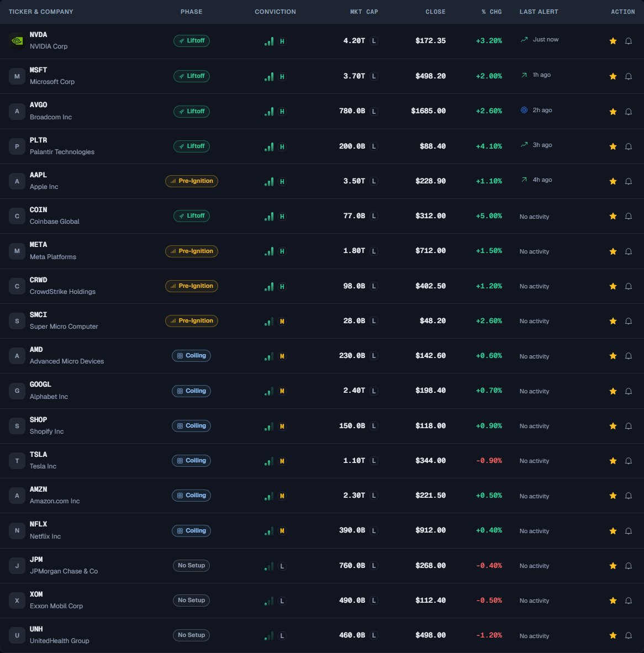Toggle CRWD favorite star

coord(613,286)
